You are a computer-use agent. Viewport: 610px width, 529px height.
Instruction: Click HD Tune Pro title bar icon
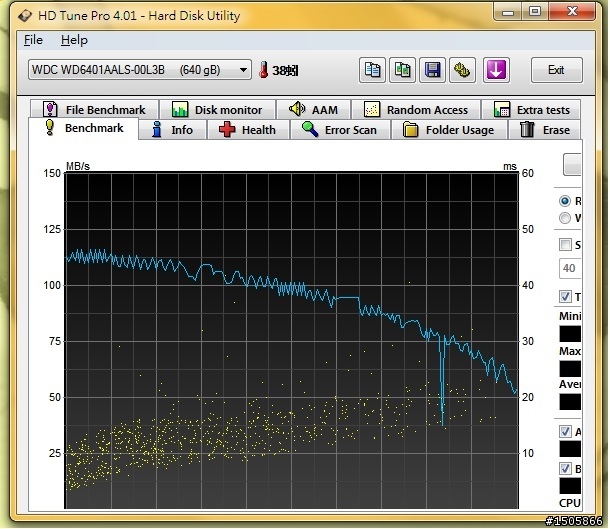click(x=25, y=16)
